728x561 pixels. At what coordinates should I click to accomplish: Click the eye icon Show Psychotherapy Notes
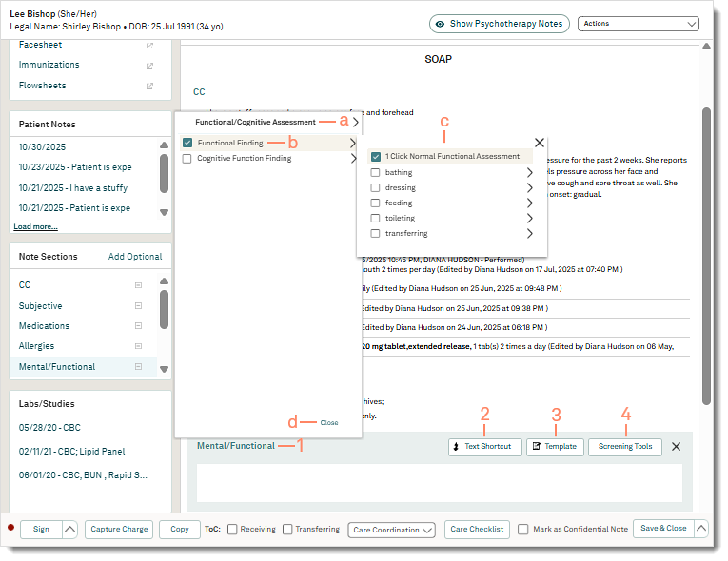tap(440, 24)
